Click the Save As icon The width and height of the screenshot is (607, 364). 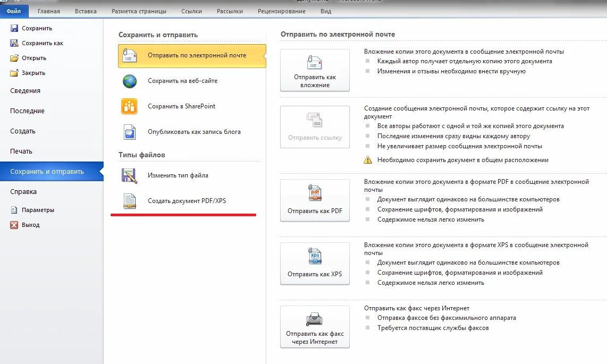[14, 43]
